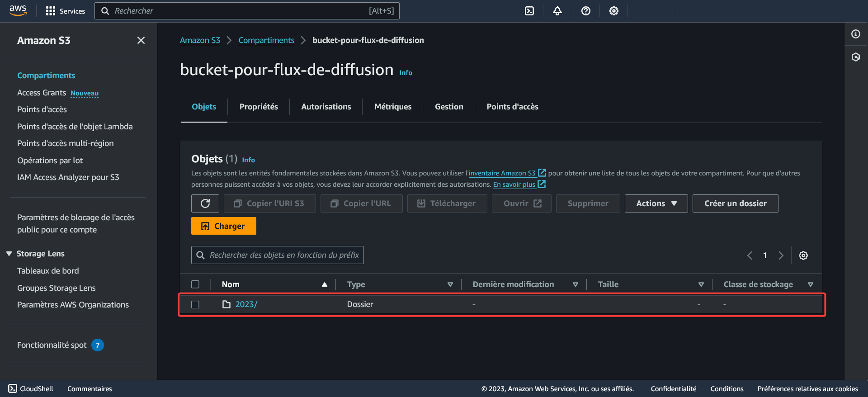Launch CloudShell from top bar icon
The height and width of the screenshot is (397, 868).
pos(529,11)
